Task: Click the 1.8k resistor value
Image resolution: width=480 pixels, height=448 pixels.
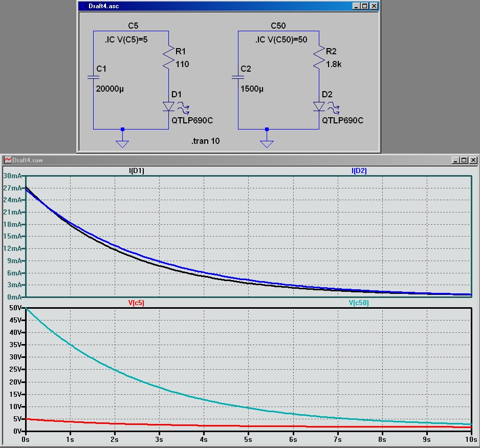Action: pos(334,64)
